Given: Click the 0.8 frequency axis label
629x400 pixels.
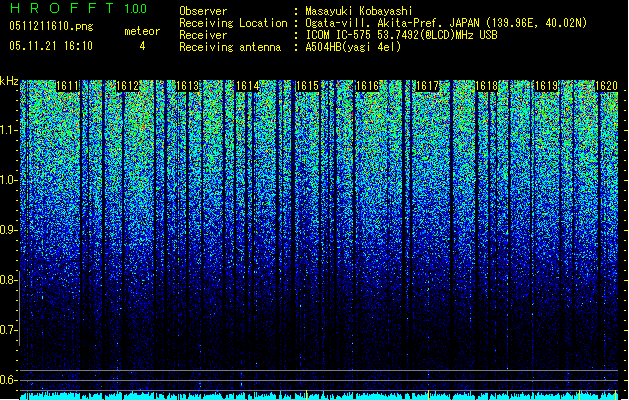Looking at the screenshot, I should [x=9, y=280].
